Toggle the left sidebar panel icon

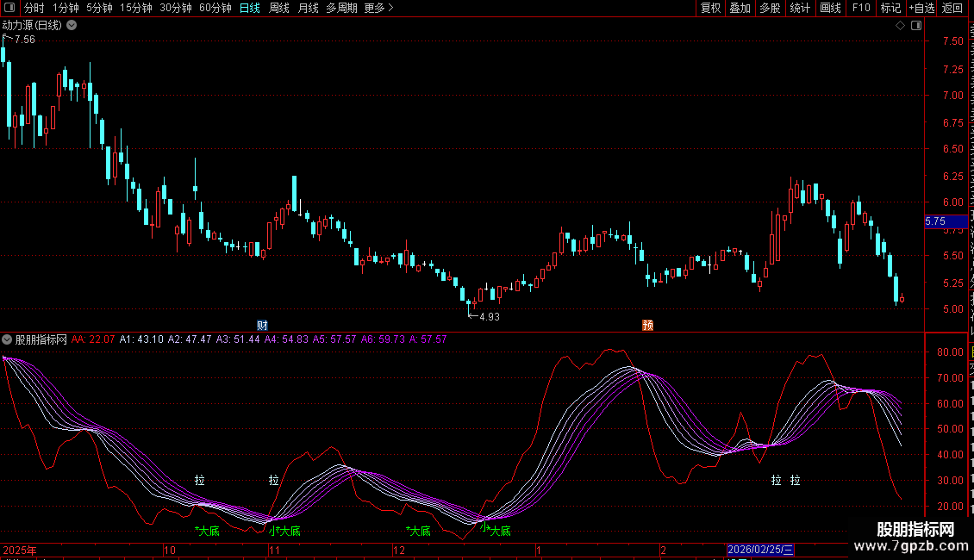(9, 9)
